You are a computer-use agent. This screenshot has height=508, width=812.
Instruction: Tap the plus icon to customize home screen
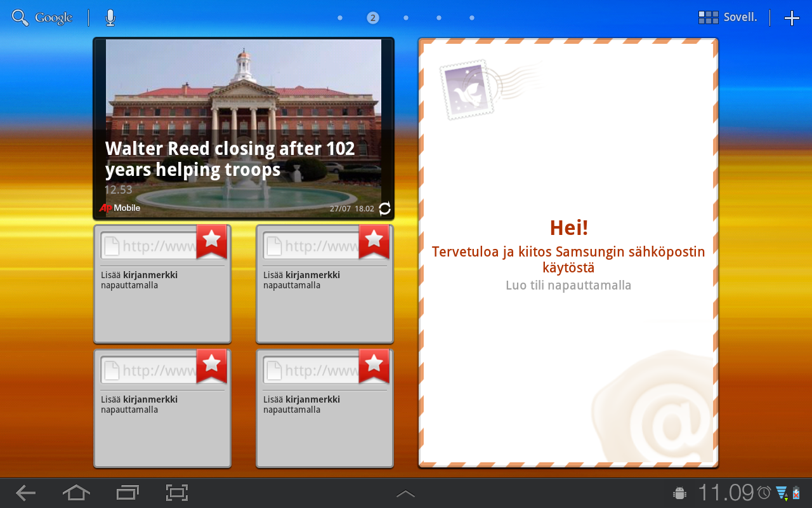point(792,18)
